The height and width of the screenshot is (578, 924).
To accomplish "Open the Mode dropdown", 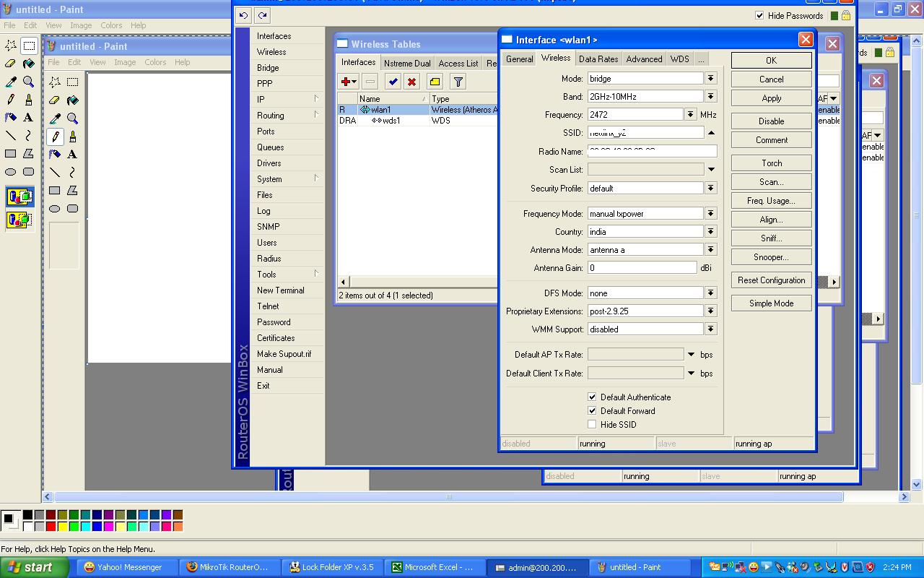I will pos(710,78).
